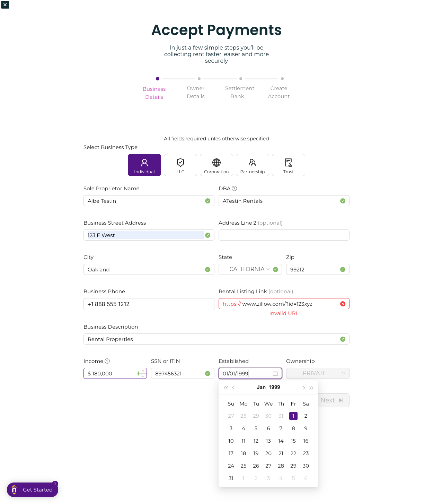The image size is (433, 504).
Task: Edit the SSN or ITIN field
Action: coord(183,373)
